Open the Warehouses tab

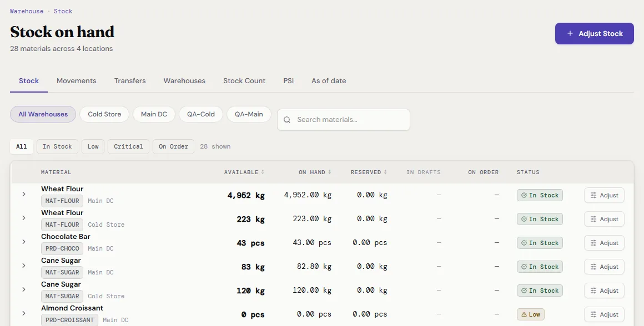[184, 81]
